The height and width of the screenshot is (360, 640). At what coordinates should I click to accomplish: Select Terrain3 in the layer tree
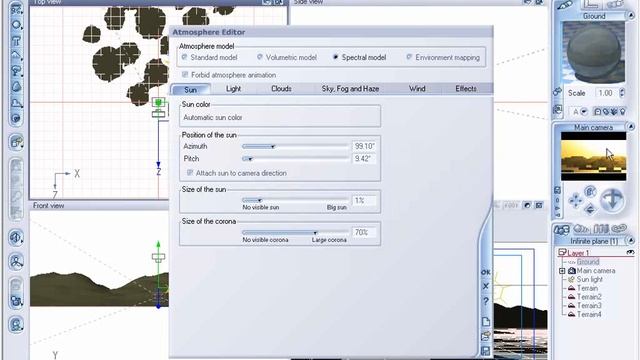589,305
